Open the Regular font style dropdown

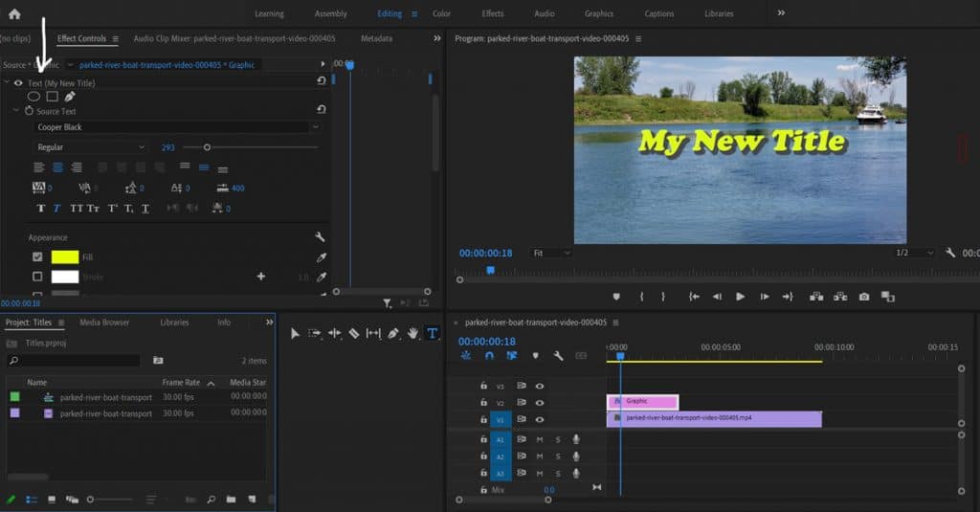tap(91, 147)
